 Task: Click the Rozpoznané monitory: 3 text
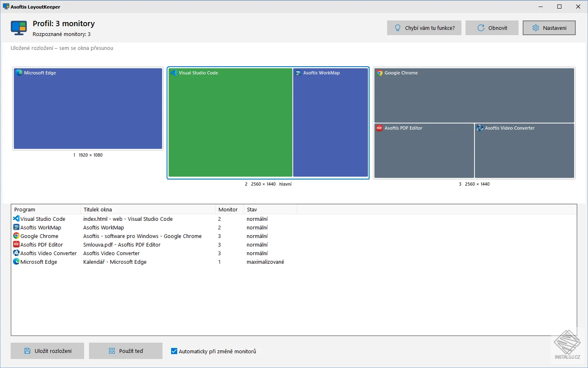[62, 34]
